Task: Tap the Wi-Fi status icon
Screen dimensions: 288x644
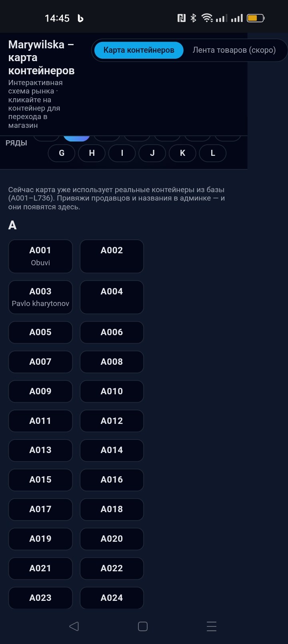Action: click(x=207, y=18)
